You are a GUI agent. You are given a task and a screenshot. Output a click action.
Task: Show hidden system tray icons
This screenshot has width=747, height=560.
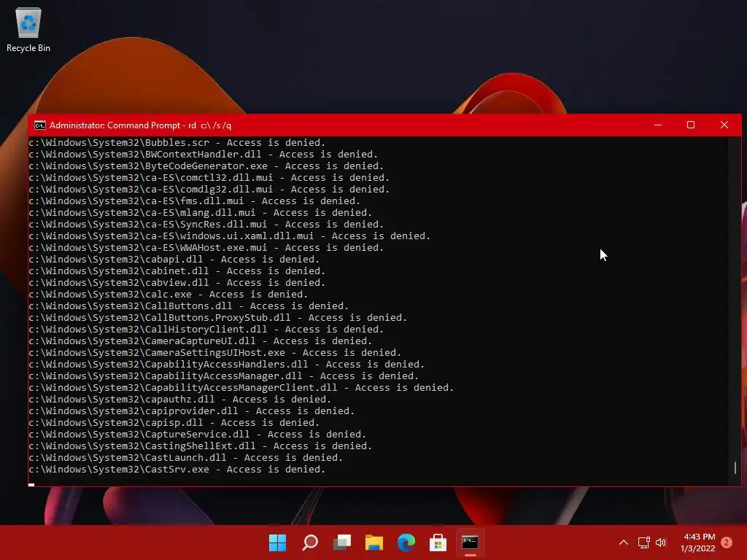coord(624,542)
